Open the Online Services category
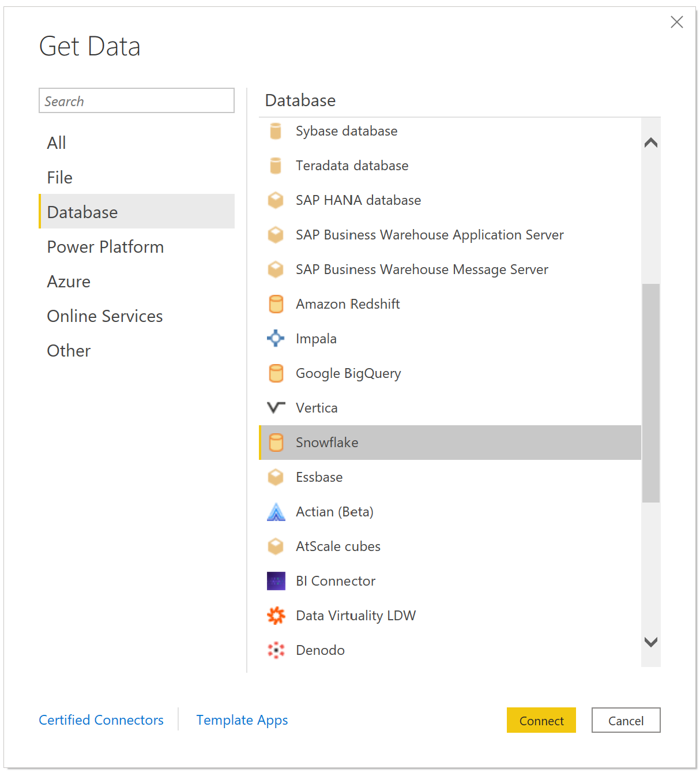Screen dimensions: 700x772 pos(104,316)
